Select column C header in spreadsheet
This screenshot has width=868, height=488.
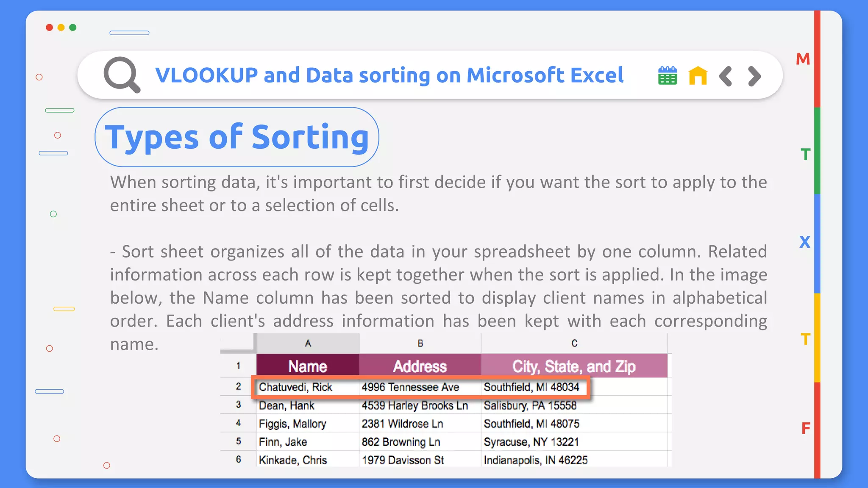coord(574,343)
